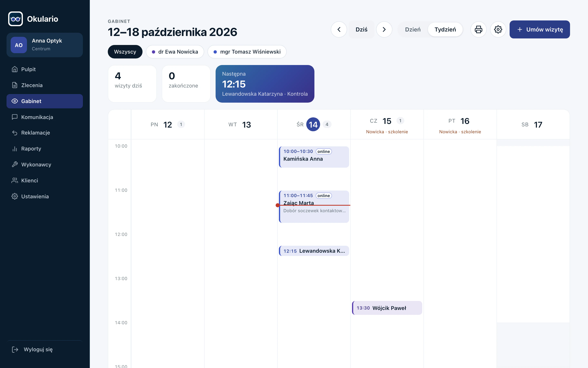Open the Następna 12:15 visit card
Screen dimensions: 588x368
tap(265, 84)
